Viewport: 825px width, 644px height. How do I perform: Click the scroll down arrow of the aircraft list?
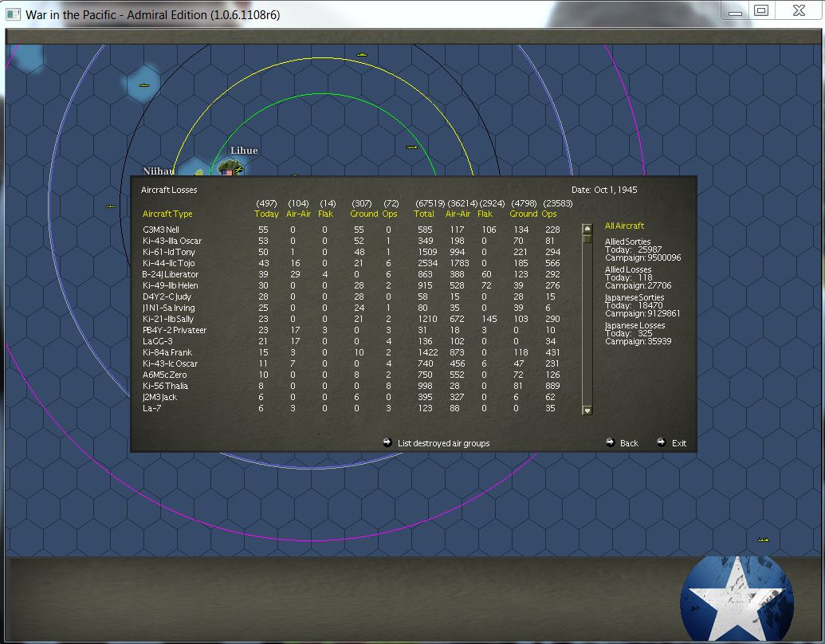[587, 410]
